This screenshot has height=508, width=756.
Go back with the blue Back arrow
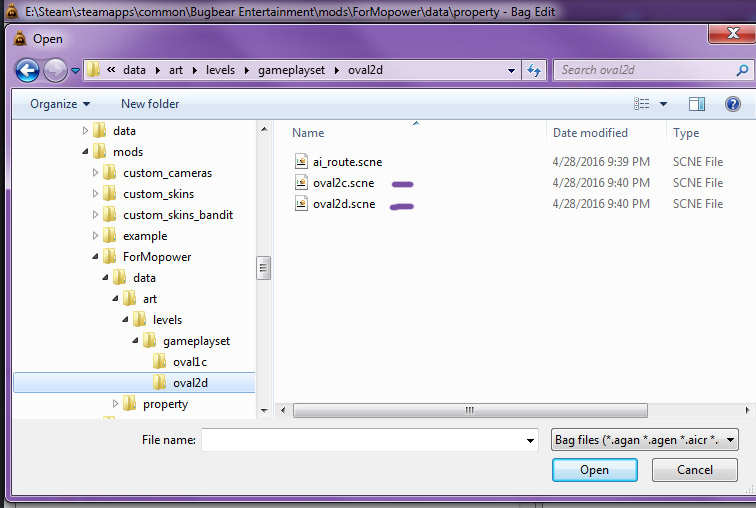click(x=27, y=70)
